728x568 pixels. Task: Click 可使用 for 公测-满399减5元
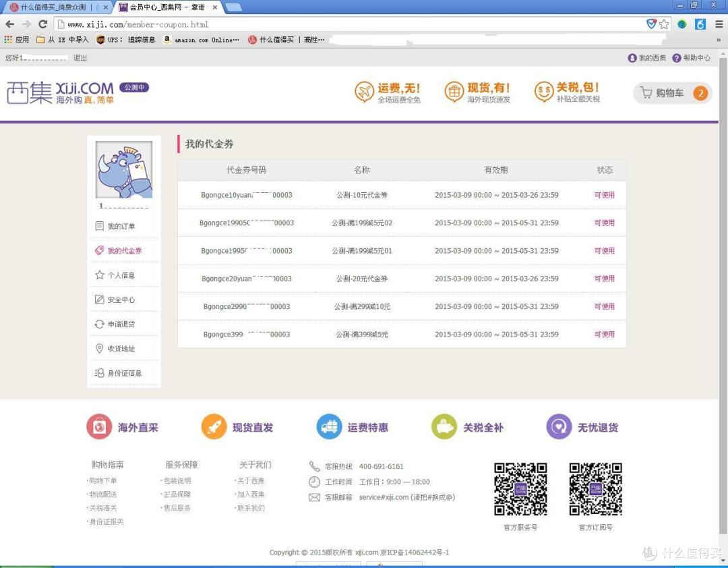coord(605,334)
